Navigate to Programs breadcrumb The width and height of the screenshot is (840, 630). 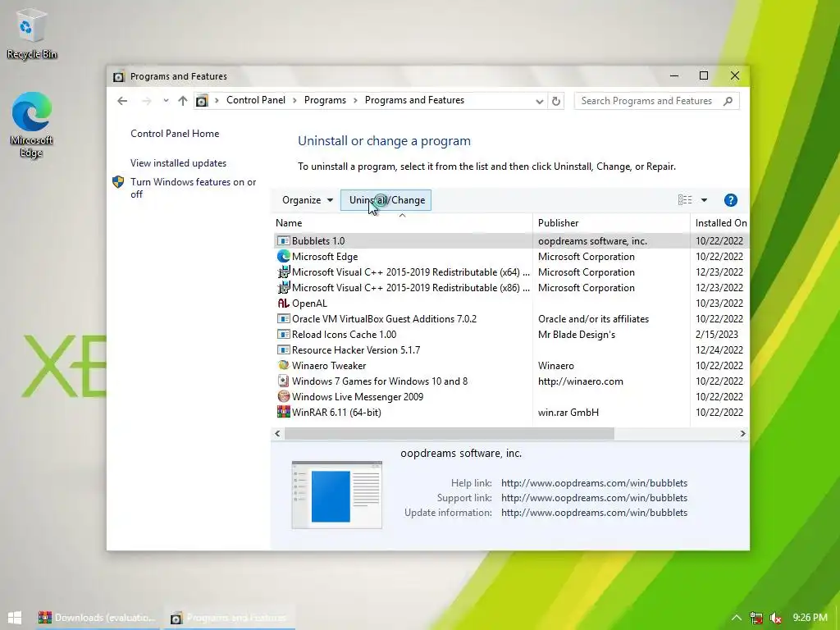click(x=325, y=100)
